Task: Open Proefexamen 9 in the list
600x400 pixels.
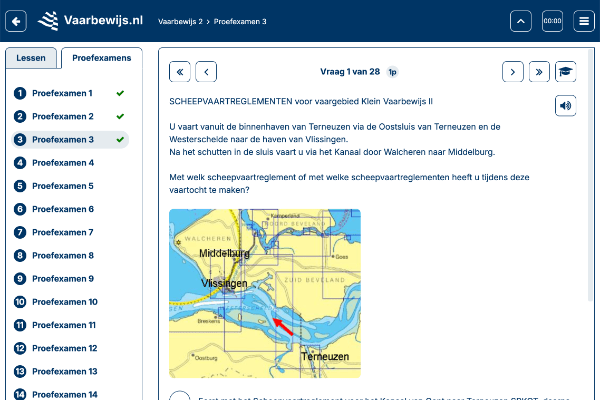Action: tap(70, 279)
